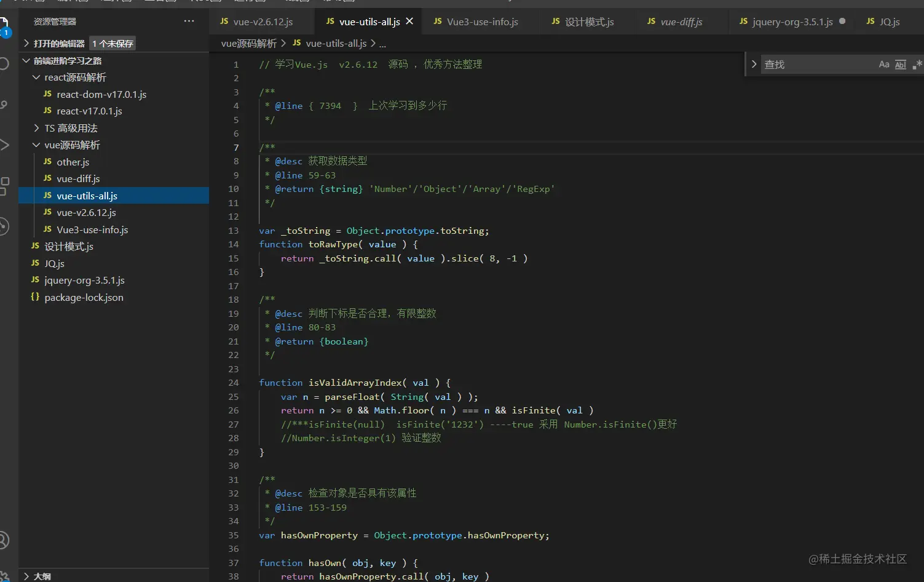Viewport: 924px width, 582px height.
Task: Expand the TS 高级用法 folder
Action: 71,128
